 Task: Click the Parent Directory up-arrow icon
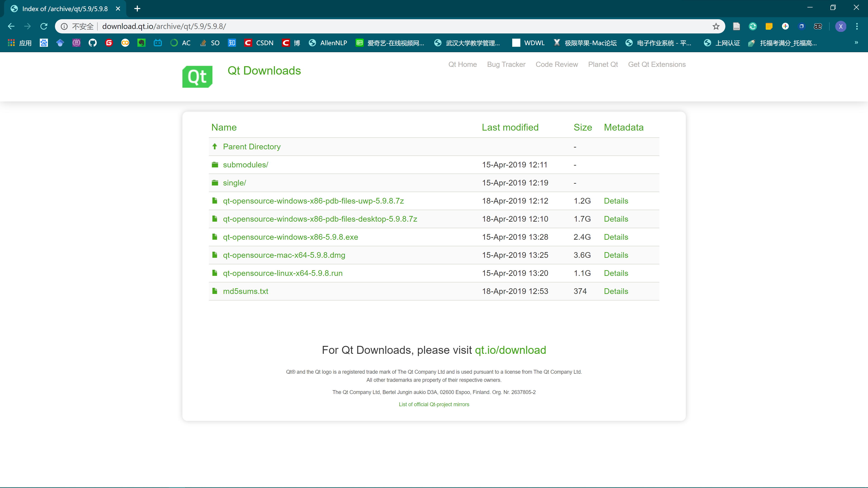(215, 146)
